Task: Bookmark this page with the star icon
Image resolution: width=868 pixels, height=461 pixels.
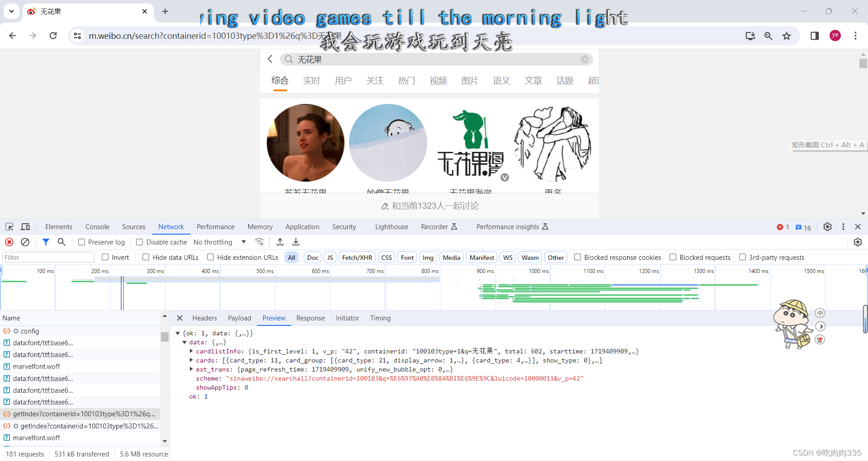Action: [787, 36]
